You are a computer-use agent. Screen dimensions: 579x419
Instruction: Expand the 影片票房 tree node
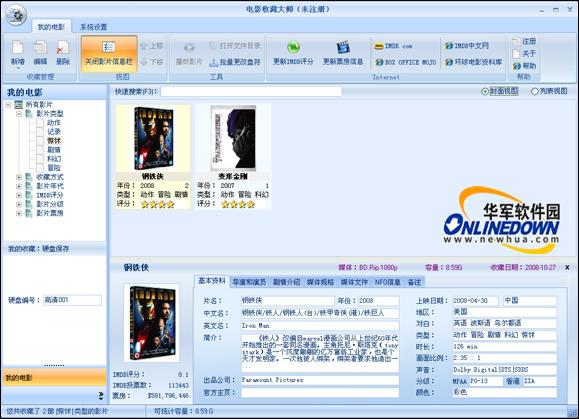tap(19, 213)
